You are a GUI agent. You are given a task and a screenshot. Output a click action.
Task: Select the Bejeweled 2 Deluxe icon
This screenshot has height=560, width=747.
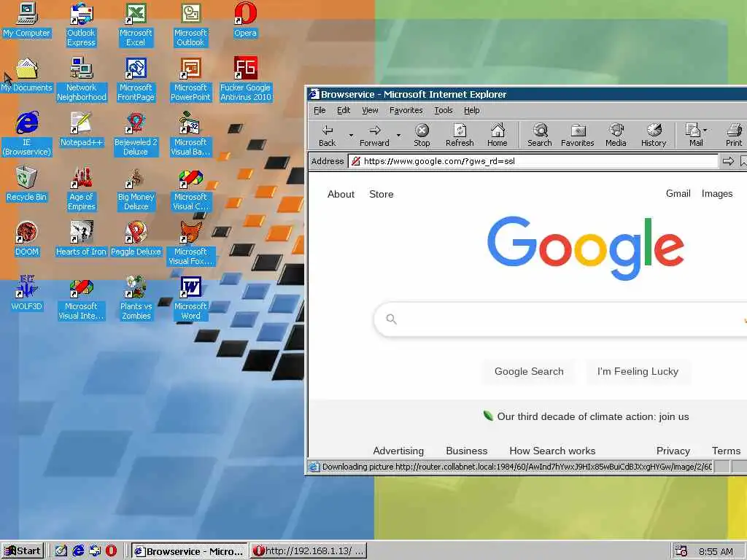136,134
